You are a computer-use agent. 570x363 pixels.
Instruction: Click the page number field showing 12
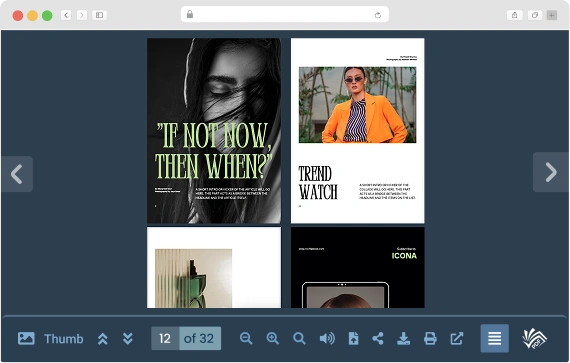click(x=165, y=338)
